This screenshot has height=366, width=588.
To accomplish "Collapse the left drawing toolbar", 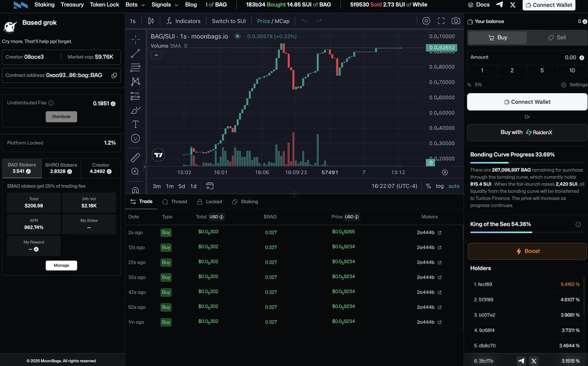I will tap(145, 167).
